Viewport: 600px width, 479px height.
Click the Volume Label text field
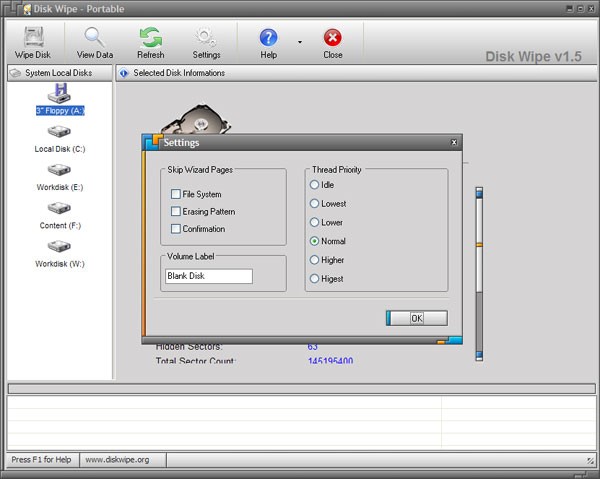tap(209, 276)
